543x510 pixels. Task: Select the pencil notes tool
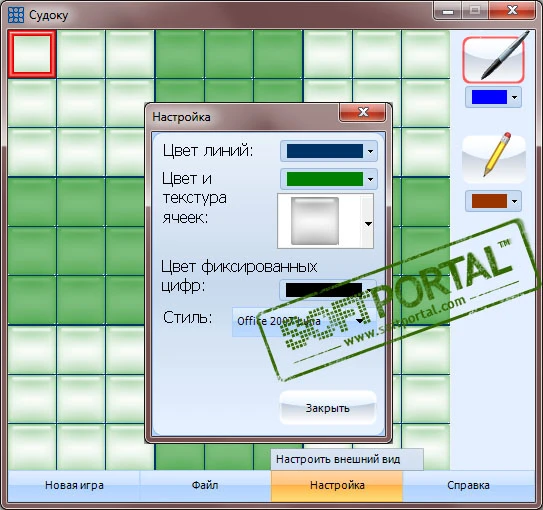(x=494, y=160)
